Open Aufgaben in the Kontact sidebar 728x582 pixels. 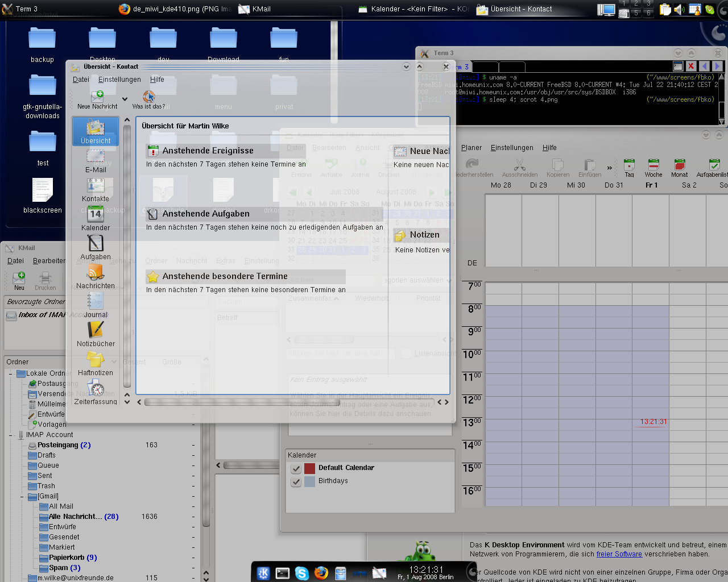96,248
